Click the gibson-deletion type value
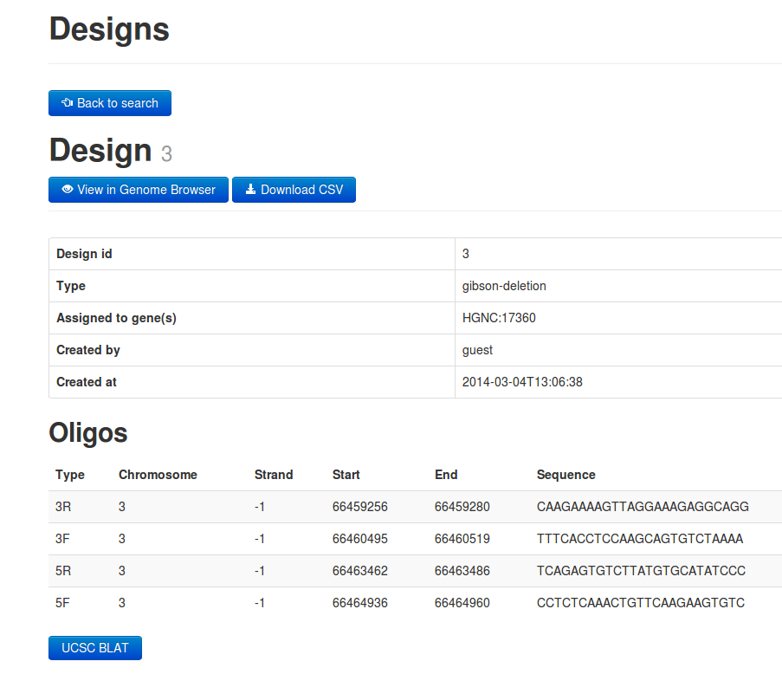The height and width of the screenshot is (700, 782). tap(504, 286)
